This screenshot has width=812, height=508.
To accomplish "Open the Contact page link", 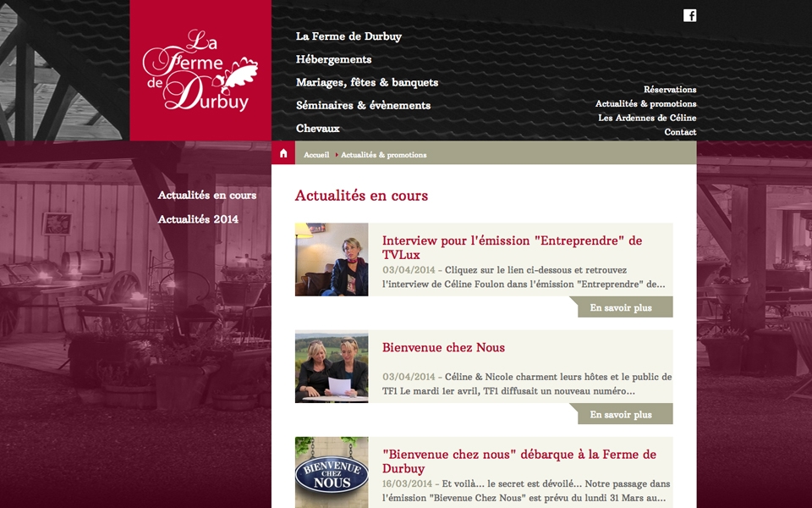I will (680, 132).
